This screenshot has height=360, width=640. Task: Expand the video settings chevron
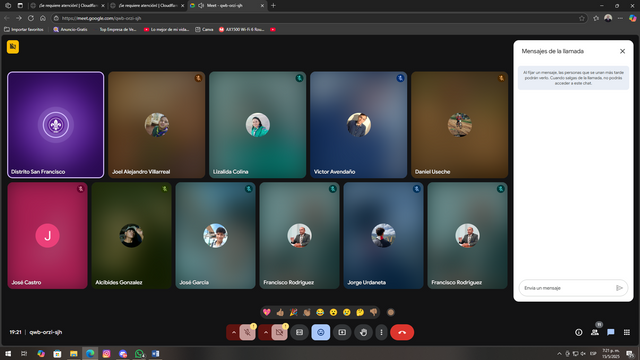265,332
